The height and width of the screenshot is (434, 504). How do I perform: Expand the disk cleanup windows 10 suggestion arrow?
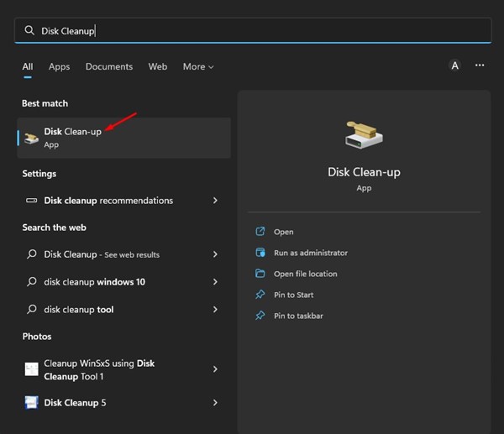point(216,282)
